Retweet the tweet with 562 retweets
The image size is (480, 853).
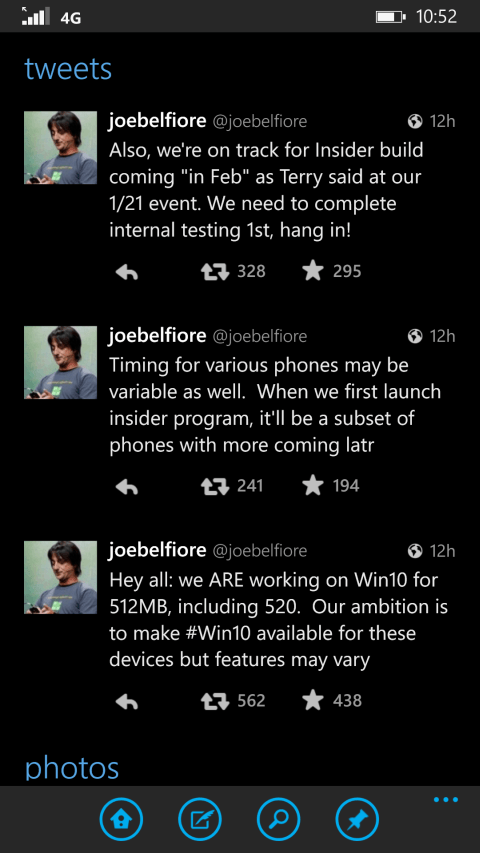click(216, 701)
